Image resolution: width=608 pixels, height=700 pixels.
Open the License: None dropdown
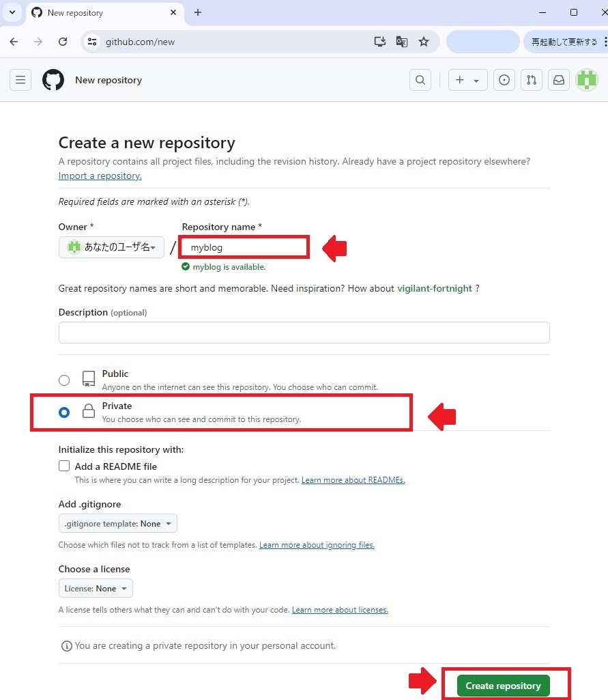pos(96,589)
